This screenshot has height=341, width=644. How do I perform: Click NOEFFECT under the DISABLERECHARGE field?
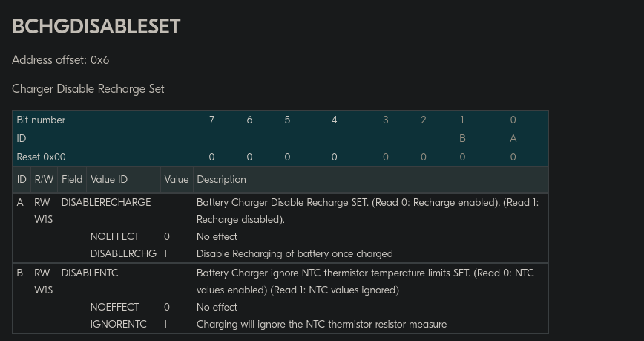(114, 236)
